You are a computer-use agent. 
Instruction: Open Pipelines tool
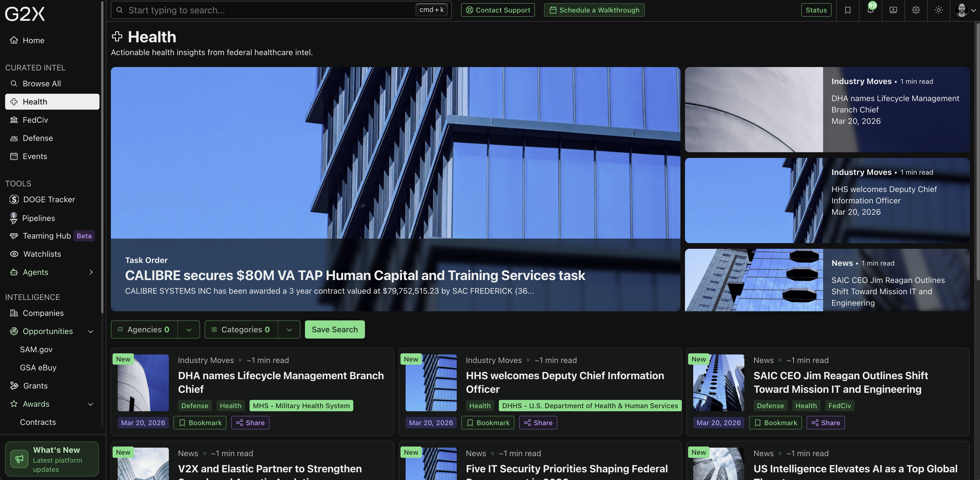point(52,218)
